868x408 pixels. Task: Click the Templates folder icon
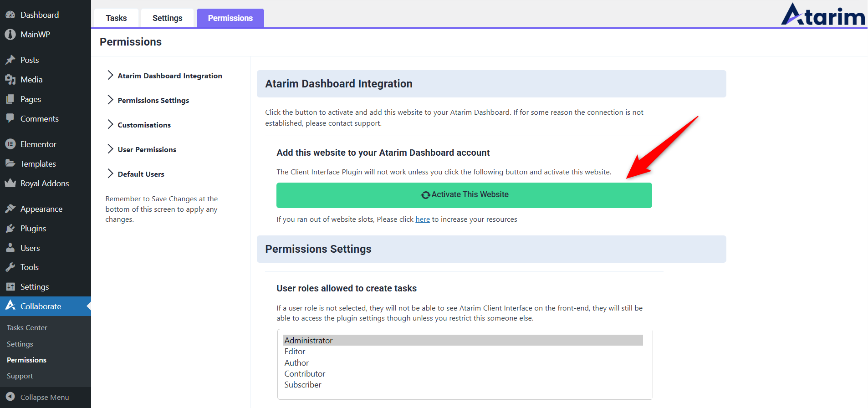pos(10,163)
